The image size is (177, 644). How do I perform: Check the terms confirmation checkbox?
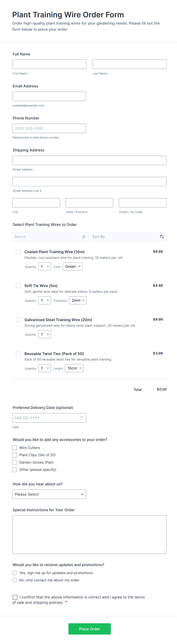point(15,597)
